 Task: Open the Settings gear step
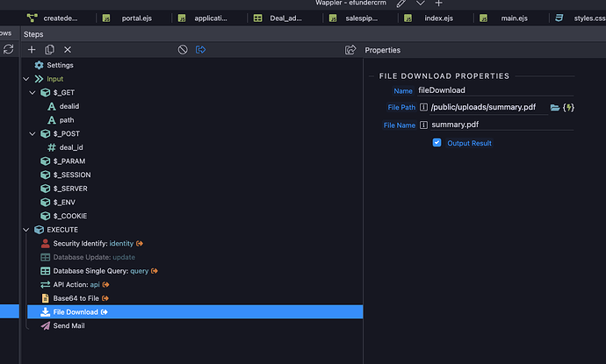(x=39, y=65)
